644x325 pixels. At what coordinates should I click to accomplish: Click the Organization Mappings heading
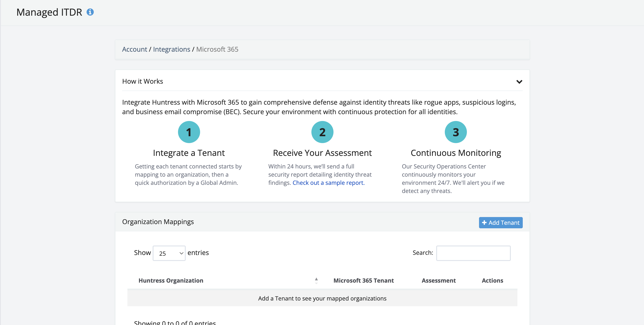(158, 222)
